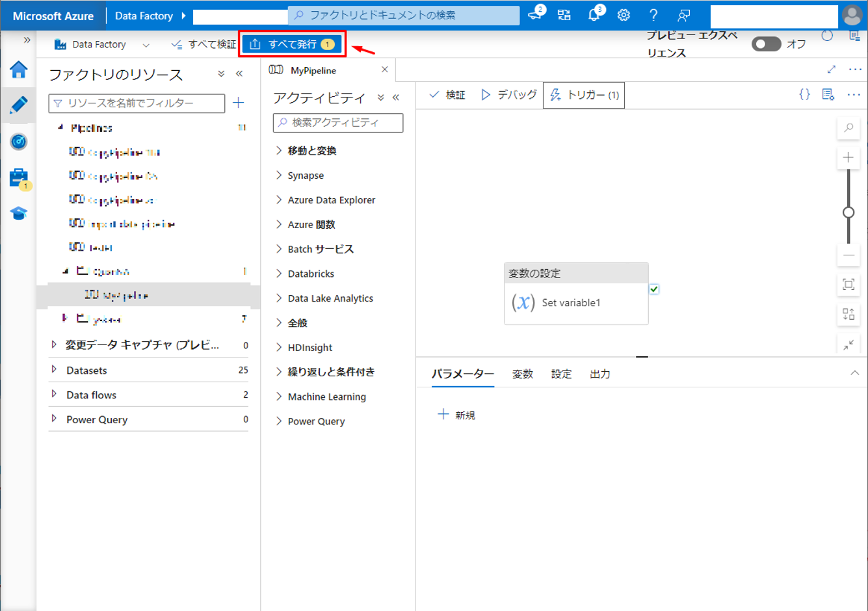Open the Author pencil hub
The image size is (868, 611).
(x=18, y=105)
